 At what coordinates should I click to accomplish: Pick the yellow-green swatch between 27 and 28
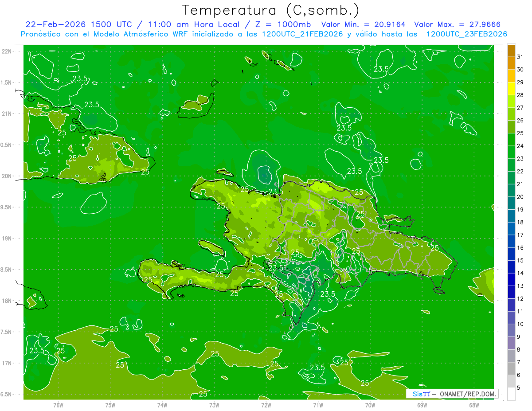point(511,101)
